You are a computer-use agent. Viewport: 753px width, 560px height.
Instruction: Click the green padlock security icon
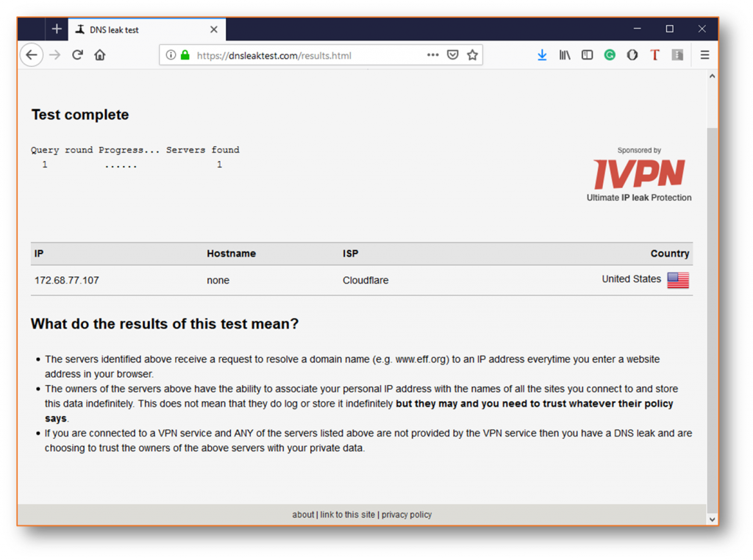pyautogui.click(x=185, y=55)
